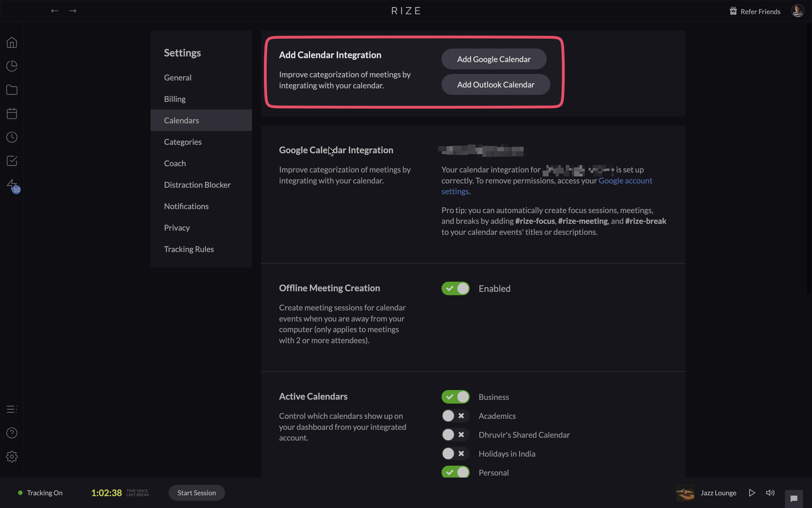
Task: Click Add Google Calendar button
Action: click(x=494, y=59)
